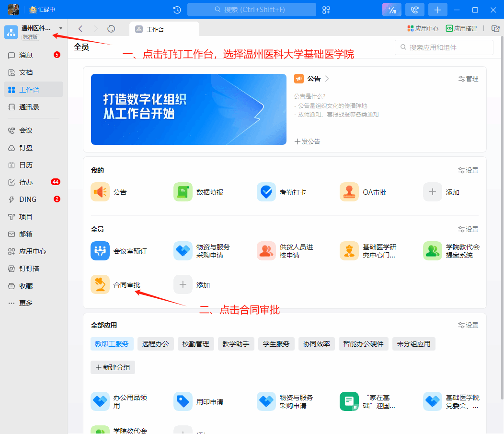The image size is (504, 434).
Task: Click the refresh icon in navigation bar
Action: (x=111, y=29)
